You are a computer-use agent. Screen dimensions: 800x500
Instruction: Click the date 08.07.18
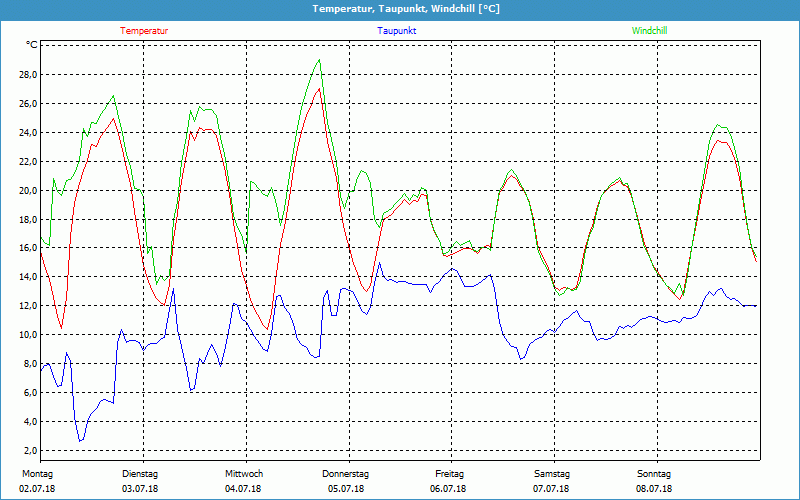[x=654, y=489]
